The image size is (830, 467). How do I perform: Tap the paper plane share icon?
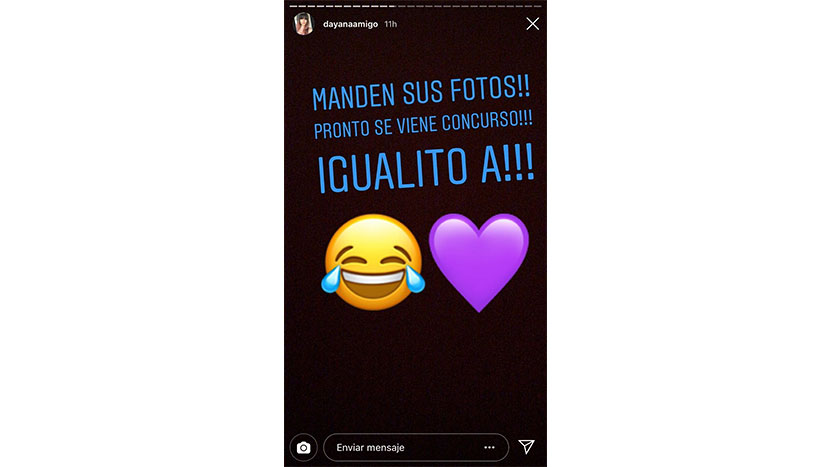coord(526,447)
